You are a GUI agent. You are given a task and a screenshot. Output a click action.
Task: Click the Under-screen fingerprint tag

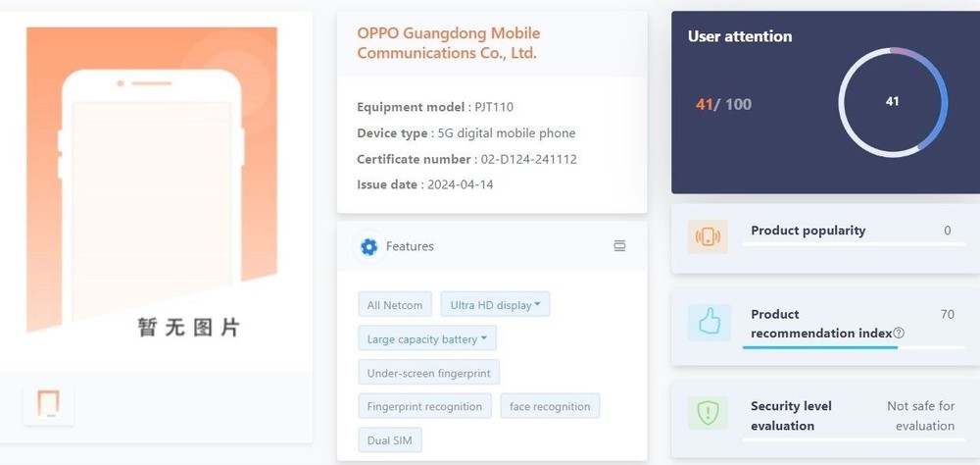[x=429, y=373]
